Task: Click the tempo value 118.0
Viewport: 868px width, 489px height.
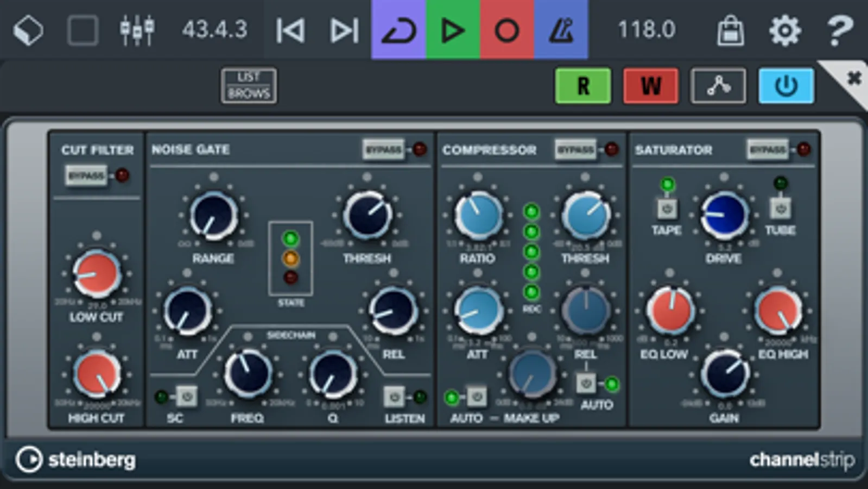Action: pyautogui.click(x=647, y=29)
